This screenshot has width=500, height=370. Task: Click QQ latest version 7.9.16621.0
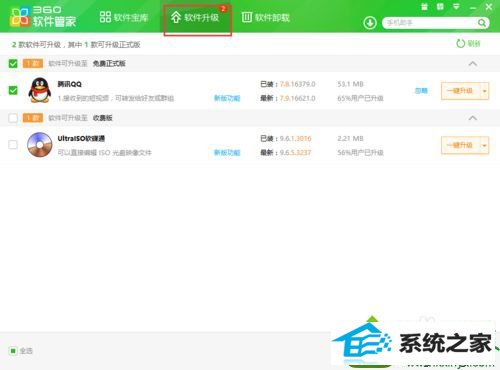(297, 98)
